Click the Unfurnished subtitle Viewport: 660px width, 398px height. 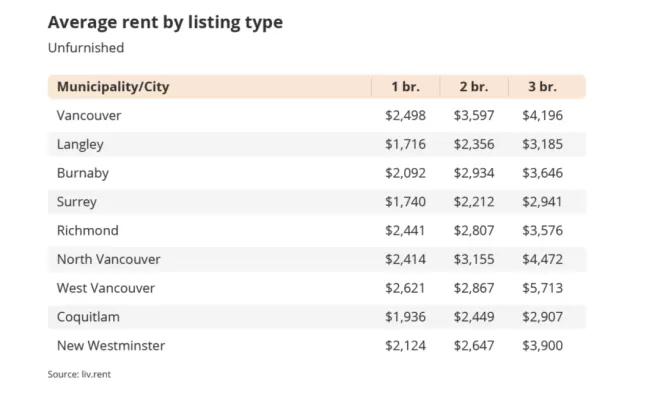(86, 48)
